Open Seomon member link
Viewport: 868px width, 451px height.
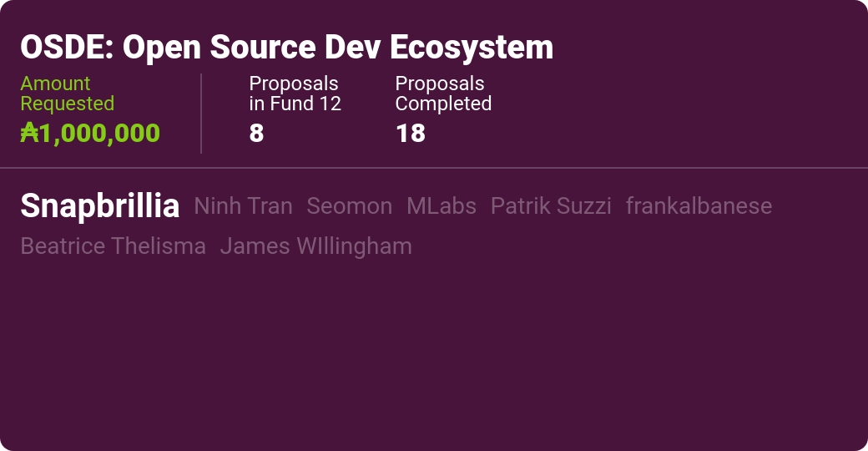coord(350,206)
